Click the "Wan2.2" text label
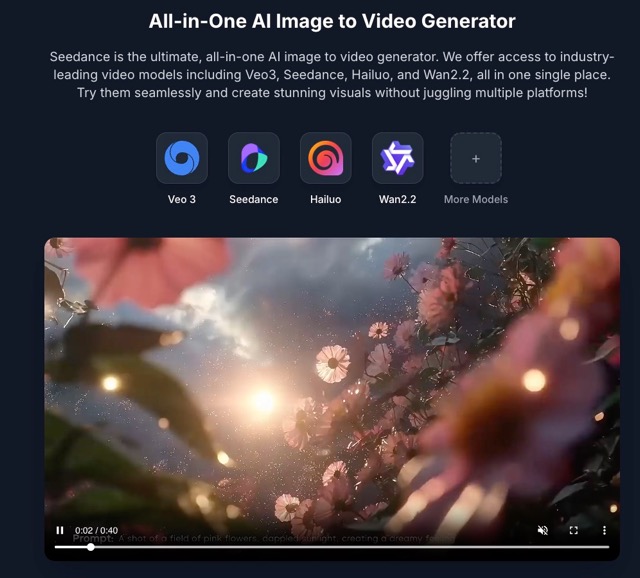This screenshot has height=578, width=640. [398, 199]
